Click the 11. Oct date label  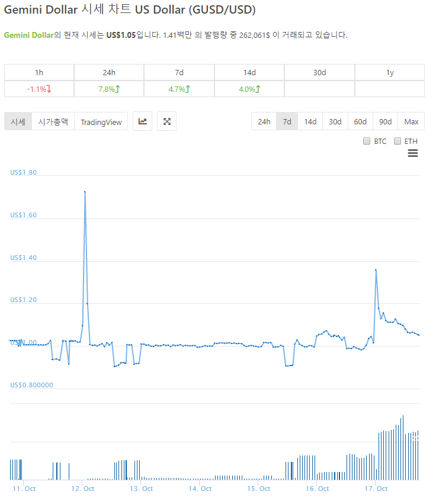point(24,489)
